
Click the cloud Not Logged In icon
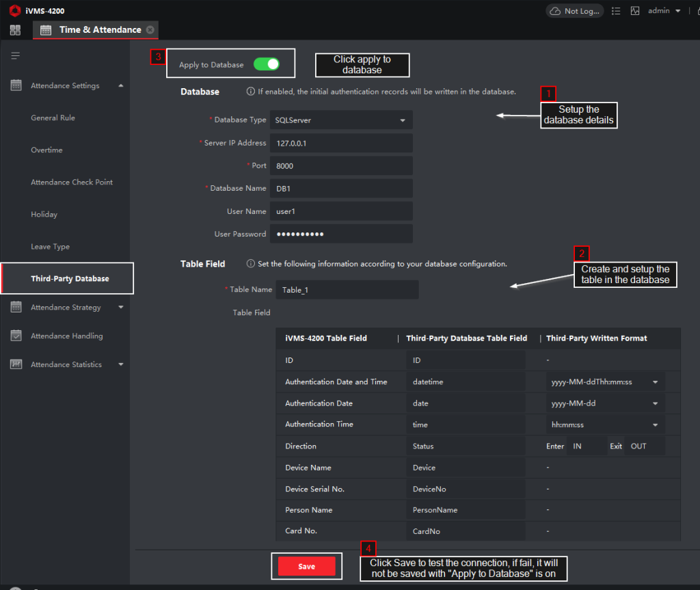point(555,11)
